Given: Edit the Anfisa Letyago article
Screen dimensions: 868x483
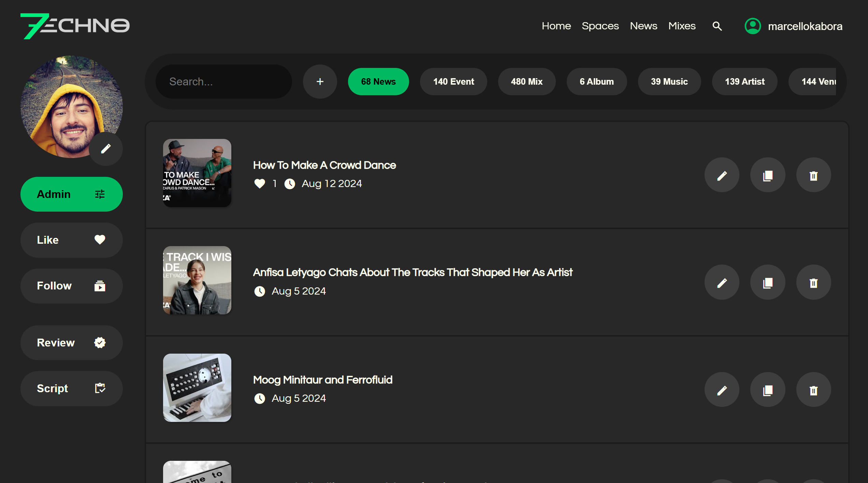Looking at the screenshot, I should click(722, 283).
